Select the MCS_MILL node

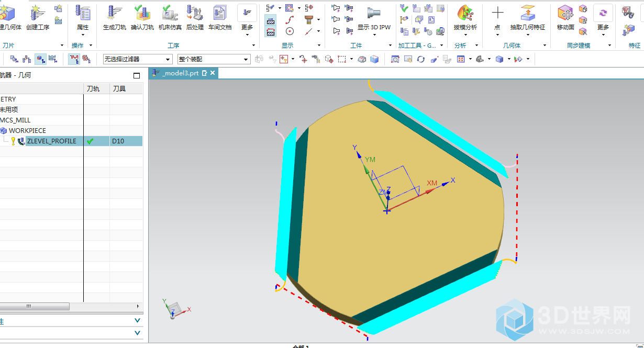[x=15, y=120]
